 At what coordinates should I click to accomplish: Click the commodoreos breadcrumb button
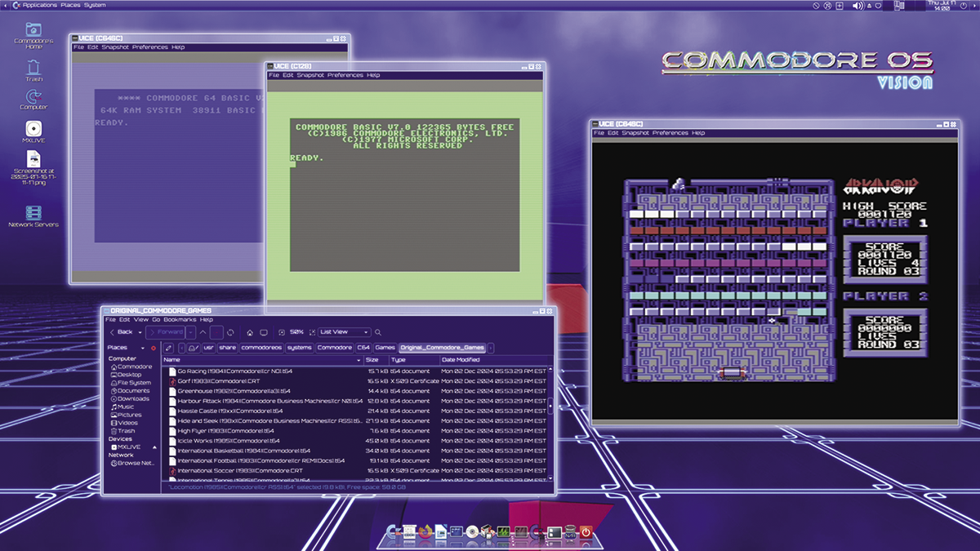pos(261,348)
